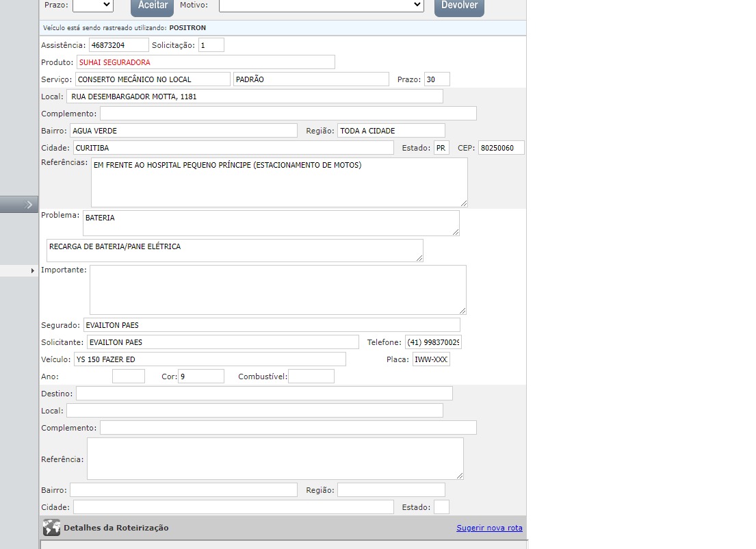756x549 pixels.
Task: Click the resize grip of Problema text area
Action: 456,232
